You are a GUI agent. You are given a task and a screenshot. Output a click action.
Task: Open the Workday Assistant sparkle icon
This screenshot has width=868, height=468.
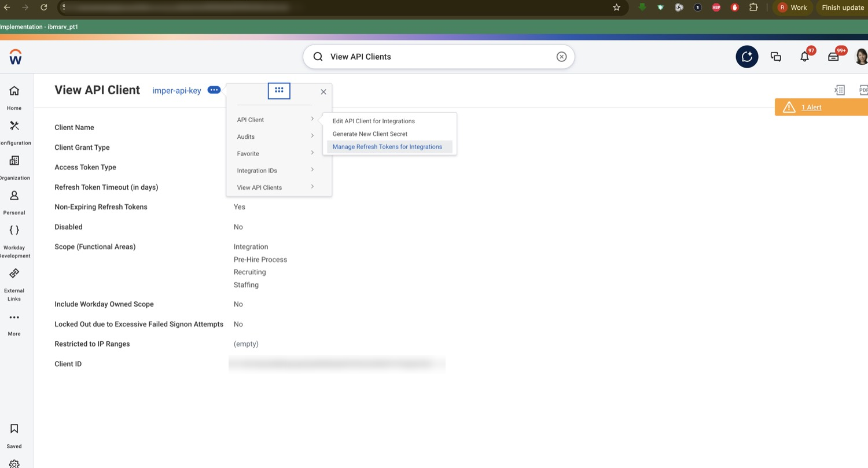[x=747, y=57]
